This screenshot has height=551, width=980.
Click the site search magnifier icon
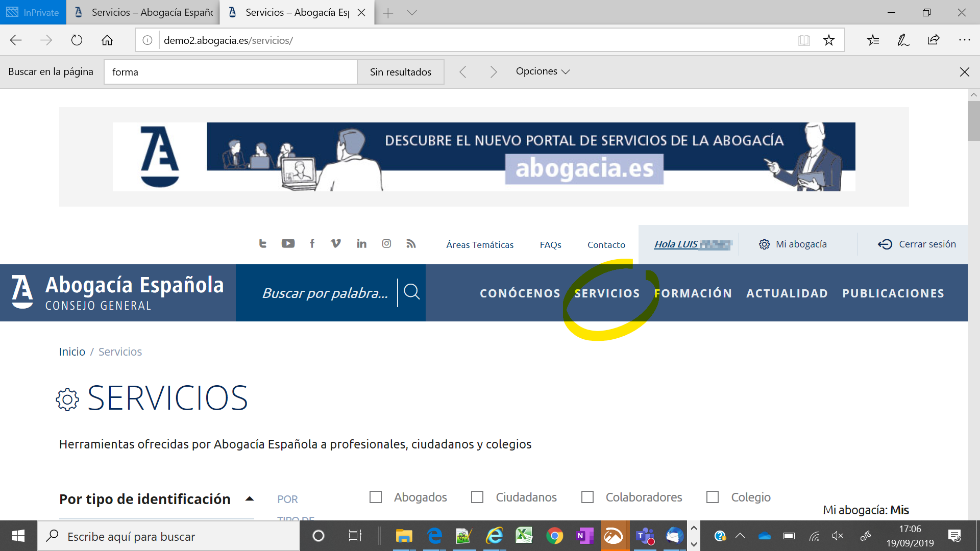[x=411, y=292]
